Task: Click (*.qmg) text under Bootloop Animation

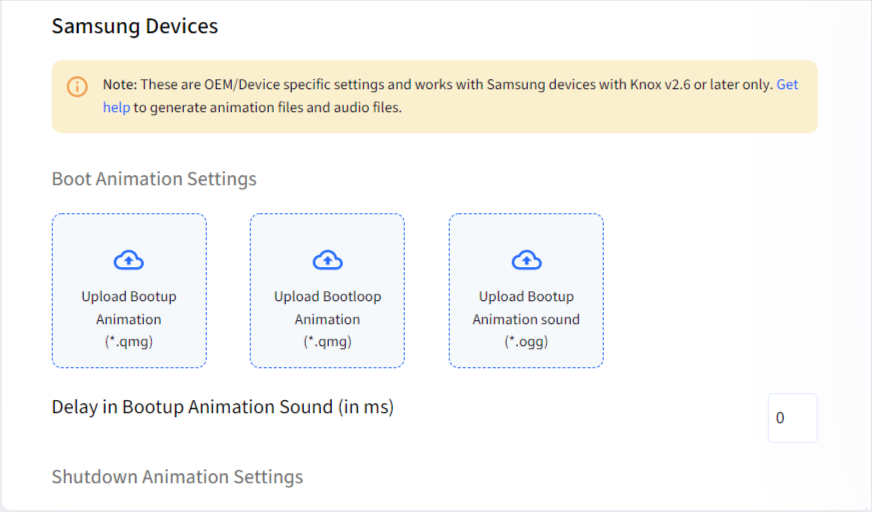Action: point(328,341)
